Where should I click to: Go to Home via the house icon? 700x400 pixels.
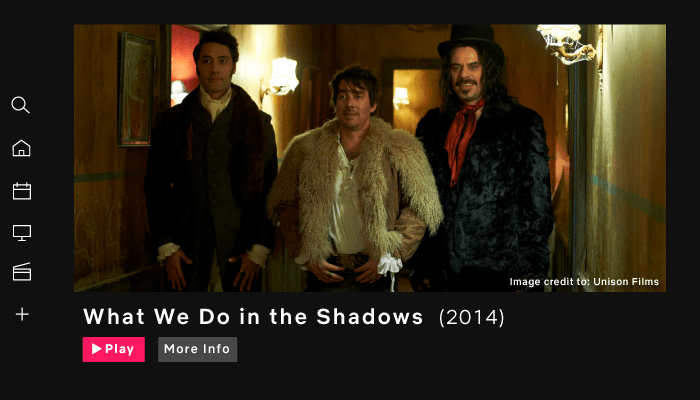[x=21, y=148]
